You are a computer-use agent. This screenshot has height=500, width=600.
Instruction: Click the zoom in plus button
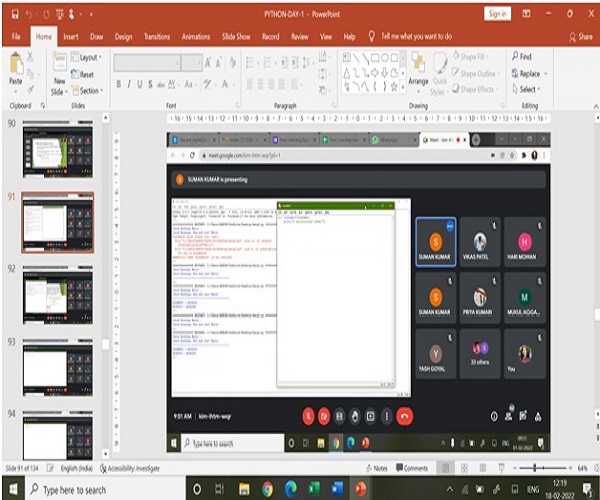pyautogui.click(x=570, y=468)
